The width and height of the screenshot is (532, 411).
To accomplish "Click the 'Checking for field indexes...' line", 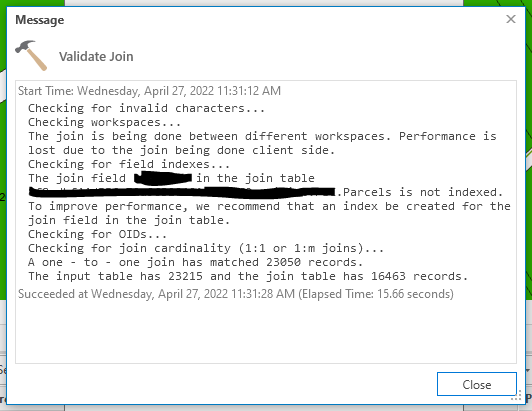I will pyautogui.click(x=129, y=164).
